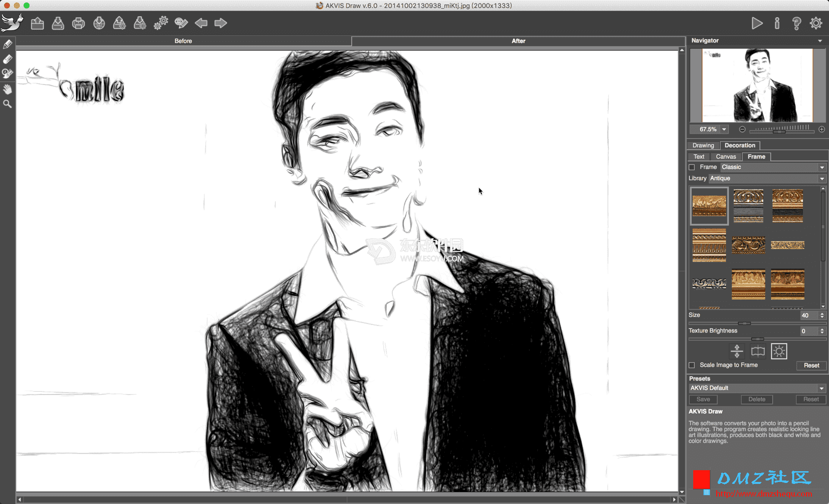Click the canvas vertical scrollbar

[x=681, y=271]
